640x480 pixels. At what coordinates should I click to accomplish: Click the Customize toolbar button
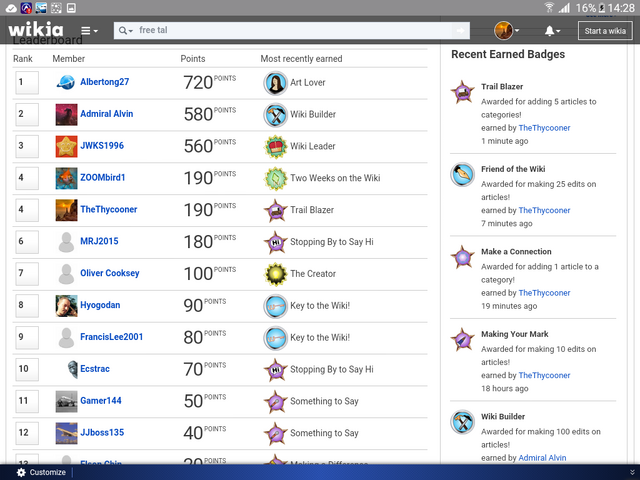coord(41,472)
